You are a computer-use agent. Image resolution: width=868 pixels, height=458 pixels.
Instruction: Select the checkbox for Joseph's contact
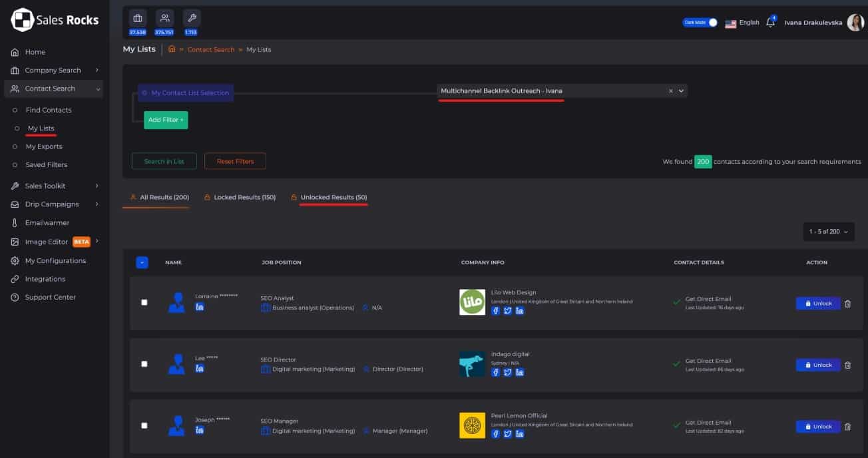[144, 425]
